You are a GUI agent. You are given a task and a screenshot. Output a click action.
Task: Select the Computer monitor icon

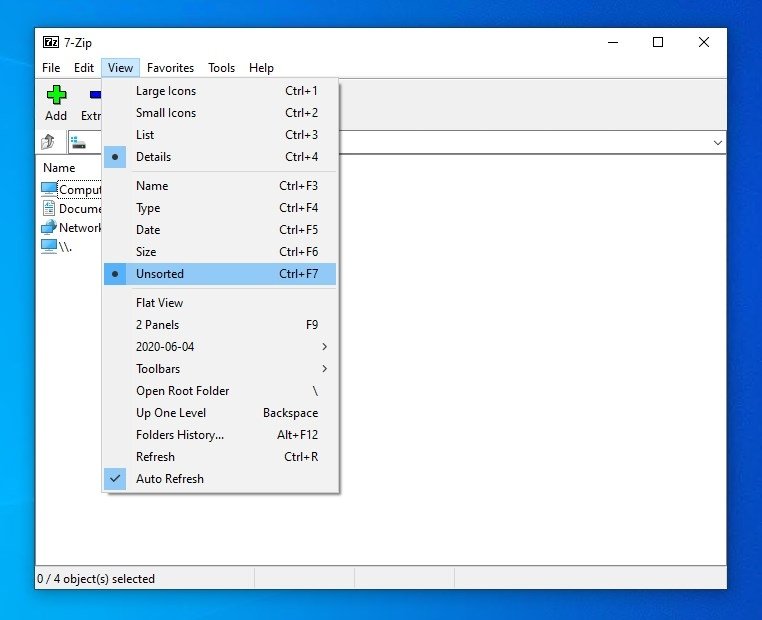click(x=49, y=189)
